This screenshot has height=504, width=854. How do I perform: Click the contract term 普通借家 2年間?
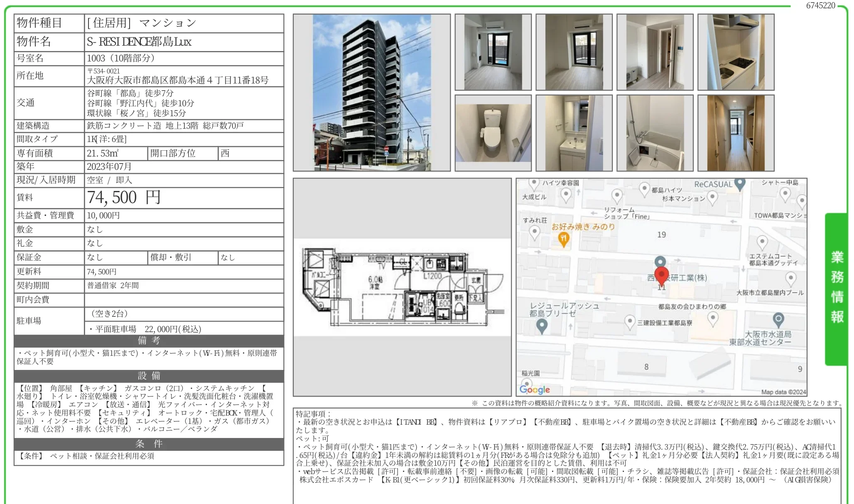[113, 286]
